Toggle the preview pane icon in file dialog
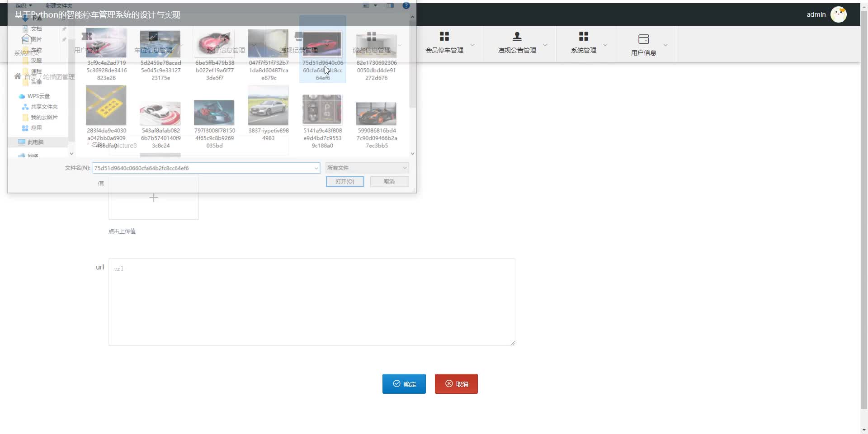This screenshot has height=434, width=868. point(390,6)
